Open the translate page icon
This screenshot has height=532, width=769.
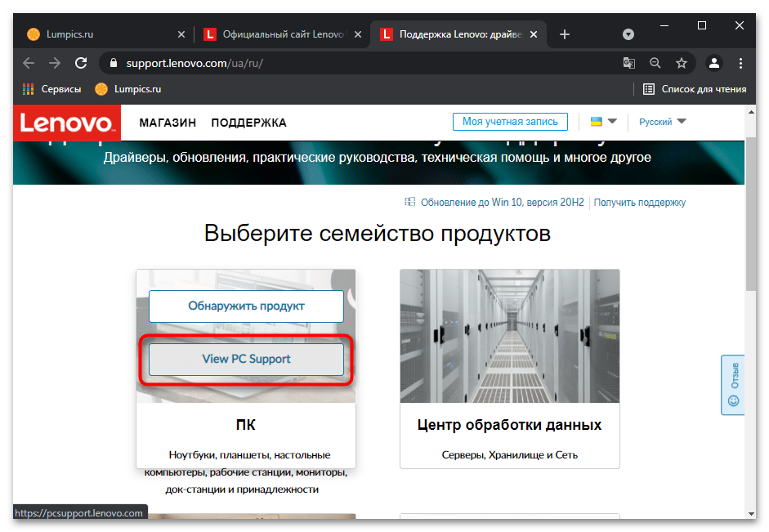628,63
